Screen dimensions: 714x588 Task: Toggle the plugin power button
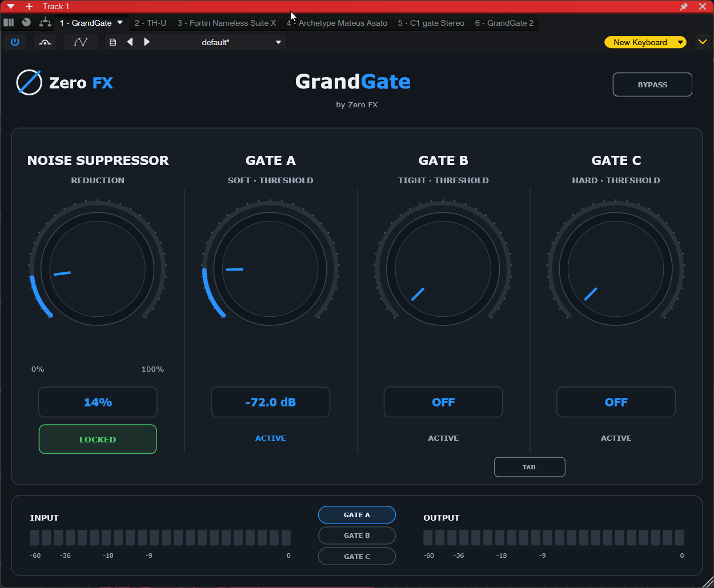tap(15, 42)
